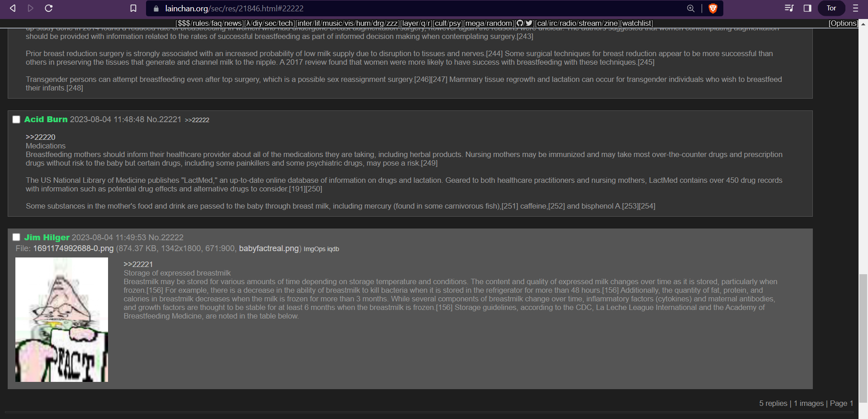The image size is (868, 419).
Task: Click the Tor profile button
Action: [831, 8]
